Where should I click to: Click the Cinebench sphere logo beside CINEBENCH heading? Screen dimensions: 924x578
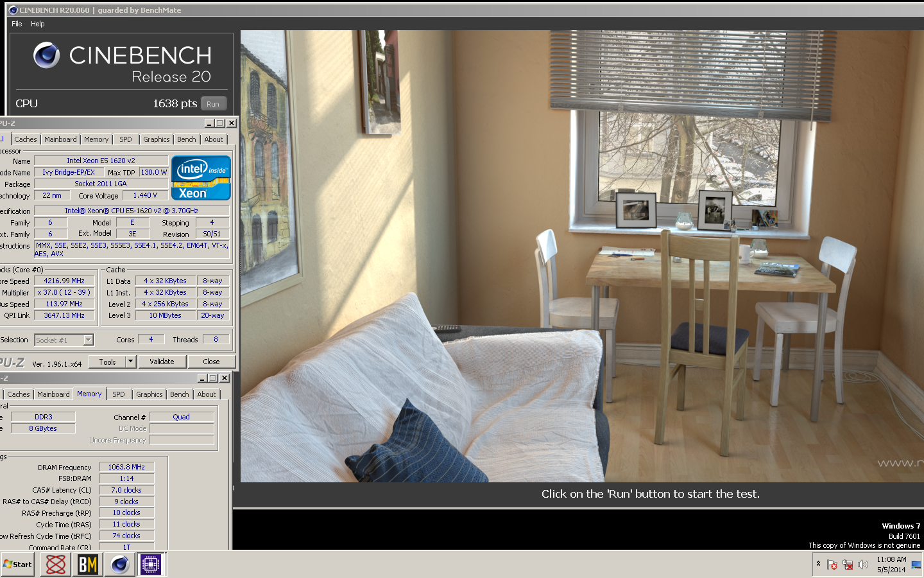46,55
